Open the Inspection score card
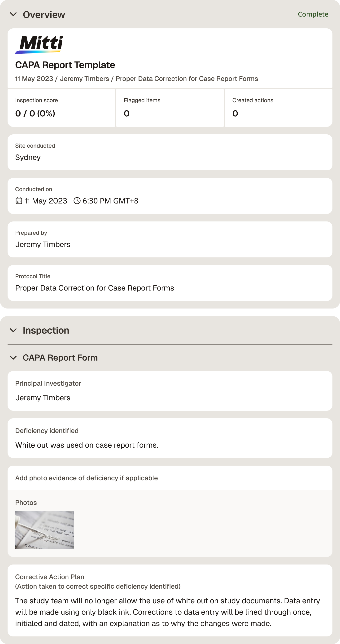This screenshot has height=644, width=340. coord(61,108)
